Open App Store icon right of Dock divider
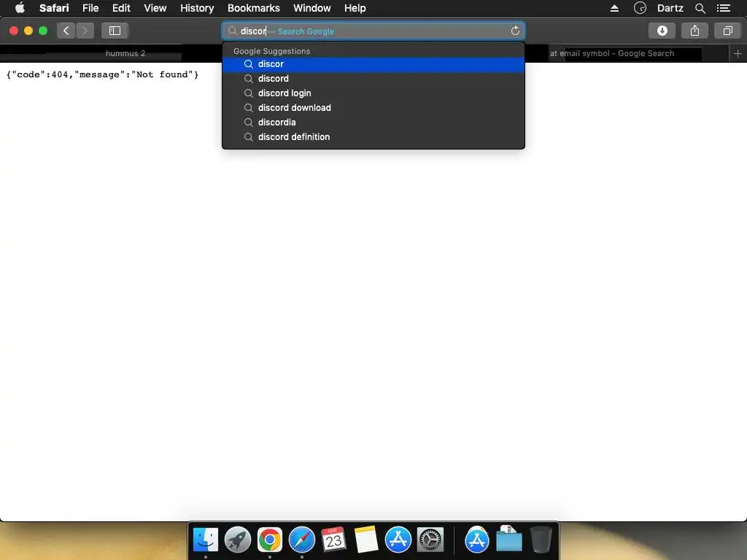 coord(477,540)
